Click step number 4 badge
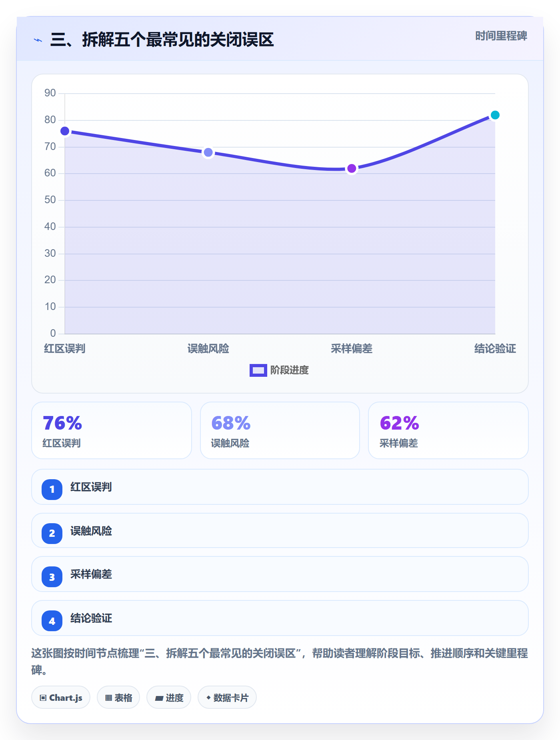The width and height of the screenshot is (560, 740). click(x=52, y=621)
